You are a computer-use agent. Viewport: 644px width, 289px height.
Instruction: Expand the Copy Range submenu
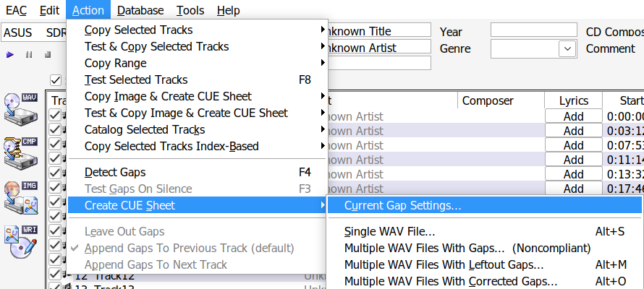(197, 63)
